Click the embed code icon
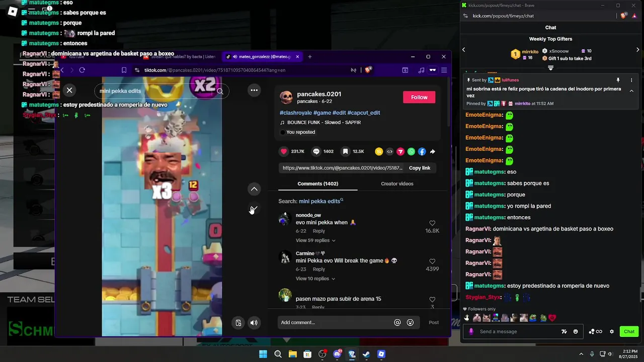This screenshot has height=362, width=644. click(x=389, y=151)
